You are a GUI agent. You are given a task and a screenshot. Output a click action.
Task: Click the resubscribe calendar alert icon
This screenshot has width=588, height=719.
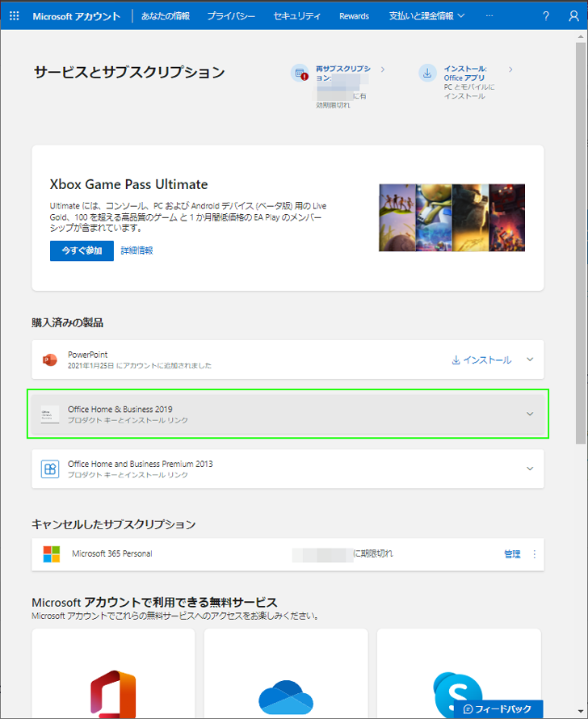[300, 73]
